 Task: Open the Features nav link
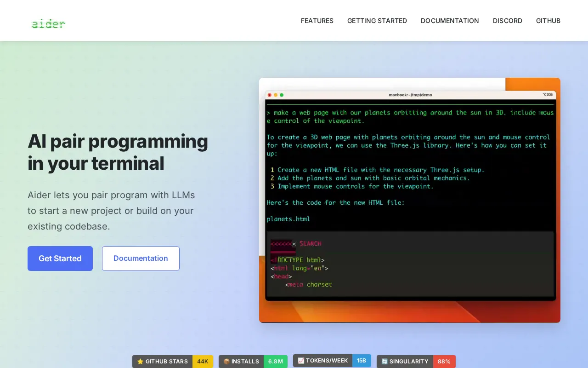(317, 21)
